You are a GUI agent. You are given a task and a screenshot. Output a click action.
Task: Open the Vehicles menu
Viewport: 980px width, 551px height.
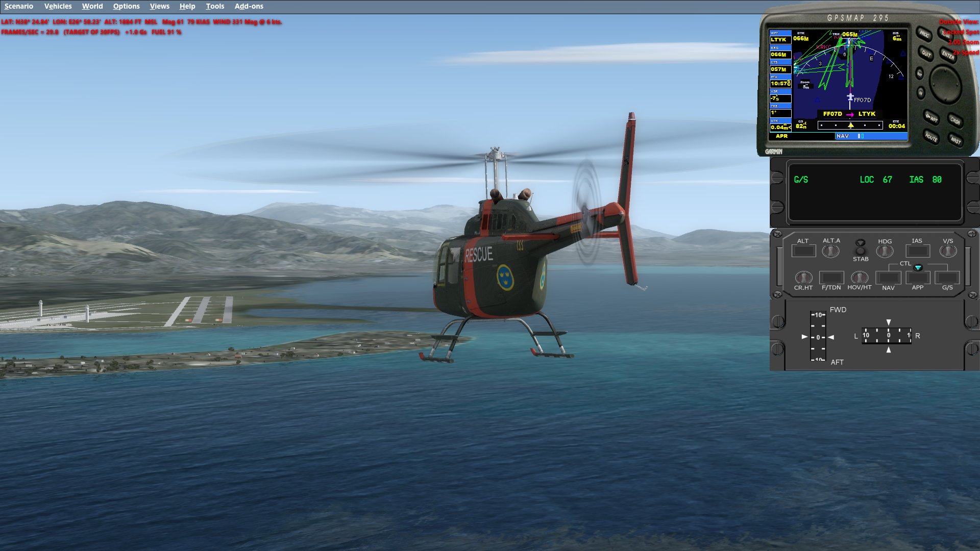pyautogui.click(x=58, y=6)
